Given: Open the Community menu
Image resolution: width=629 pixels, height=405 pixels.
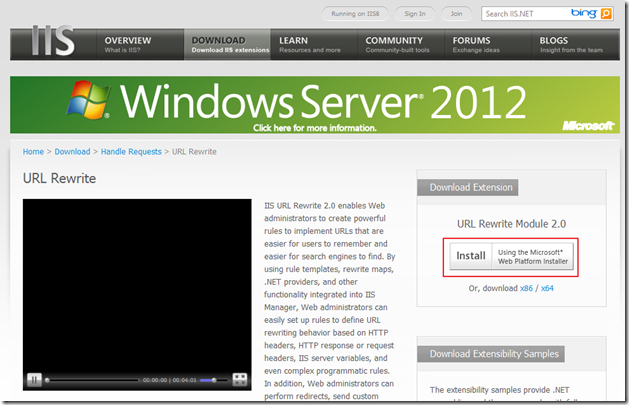Looking at the screenshot, I should click(401, 45).
